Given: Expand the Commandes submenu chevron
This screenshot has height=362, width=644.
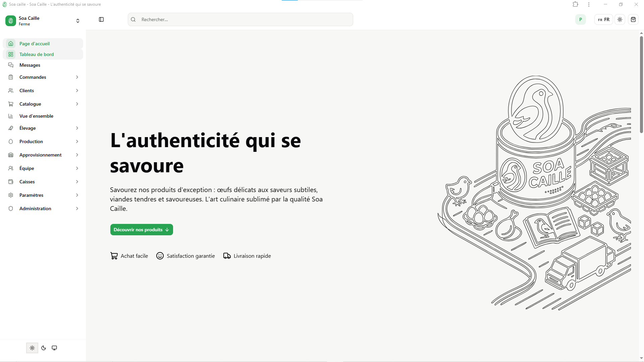Looking at the screenshot, I should (x=77, y=77).
